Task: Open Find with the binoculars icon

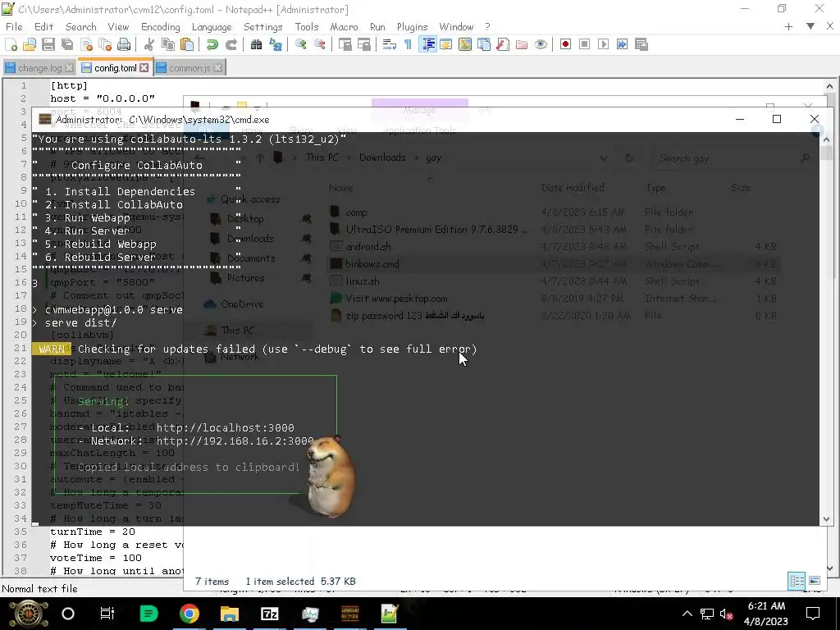Action: coord(256,44)
